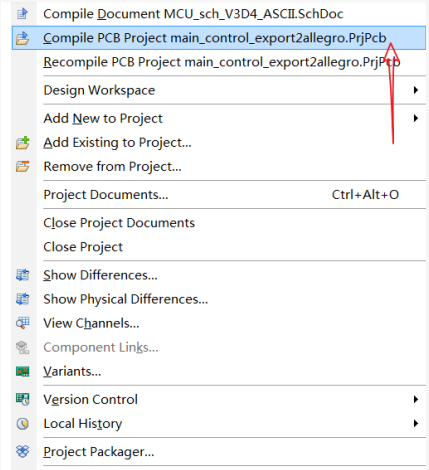429x470 pixels.
Task: Click the Add Existing to Project icon
Action: click(x=22, y=143)
